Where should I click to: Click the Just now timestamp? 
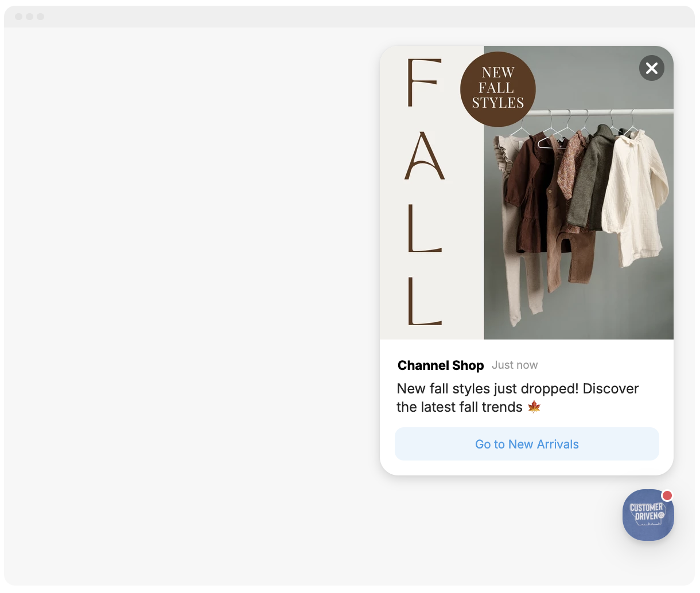click(515, 365)
